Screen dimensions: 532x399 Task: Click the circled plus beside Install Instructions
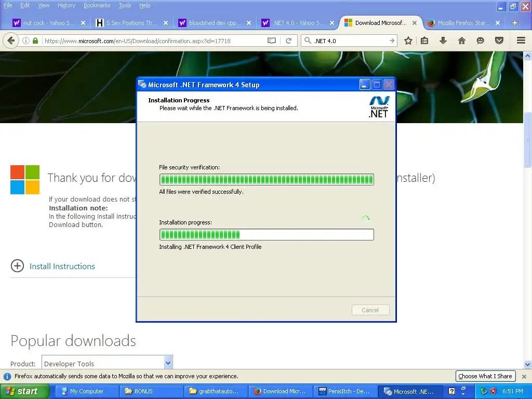(17, 266)
